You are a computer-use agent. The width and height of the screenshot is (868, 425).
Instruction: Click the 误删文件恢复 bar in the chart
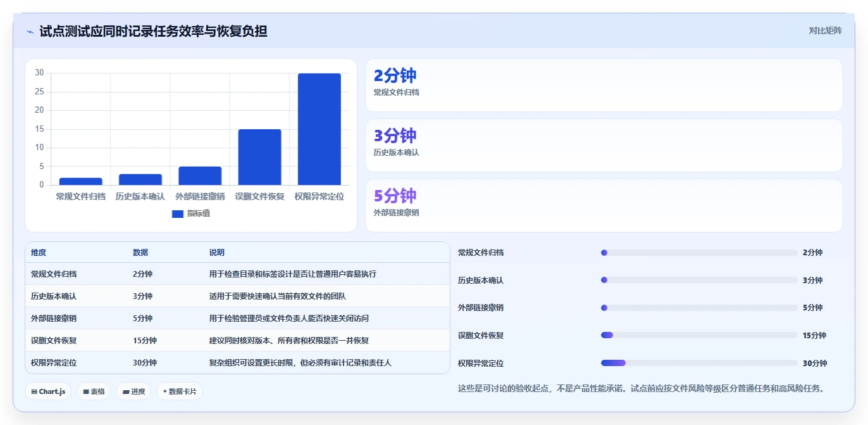(259, 157)
